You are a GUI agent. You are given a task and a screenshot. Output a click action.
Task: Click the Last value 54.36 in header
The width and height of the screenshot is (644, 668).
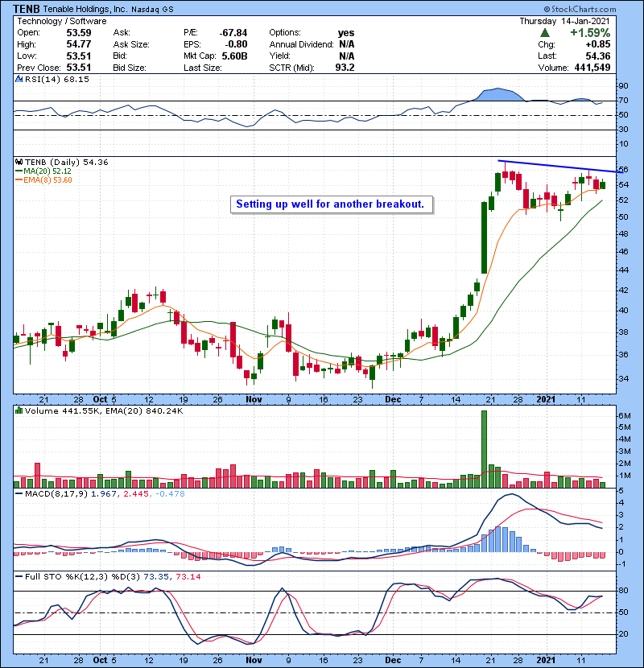(598, 56)
